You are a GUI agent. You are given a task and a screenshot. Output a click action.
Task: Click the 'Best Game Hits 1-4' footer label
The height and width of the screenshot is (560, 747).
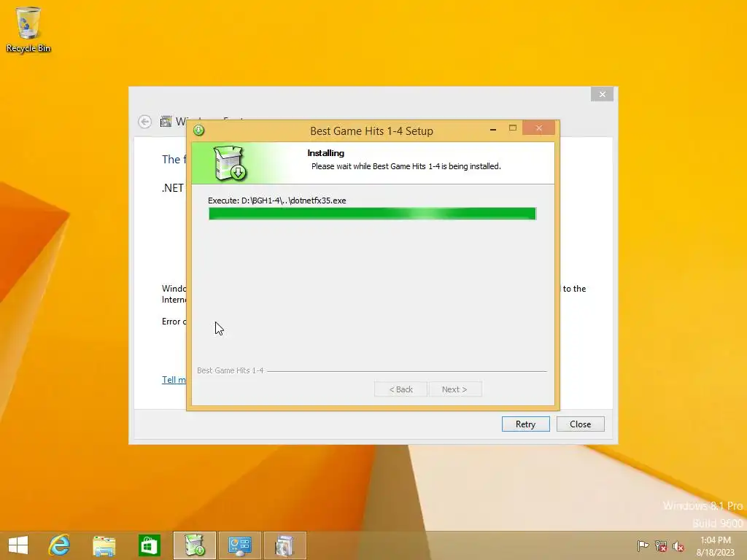tap(230, 370)
